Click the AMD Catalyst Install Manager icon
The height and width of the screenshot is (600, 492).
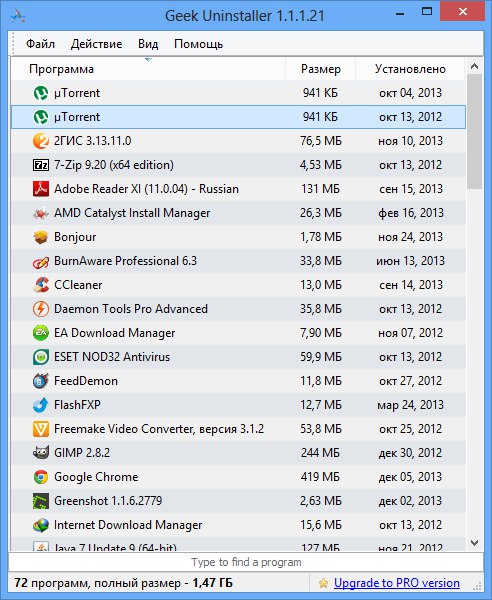point(41,213)
